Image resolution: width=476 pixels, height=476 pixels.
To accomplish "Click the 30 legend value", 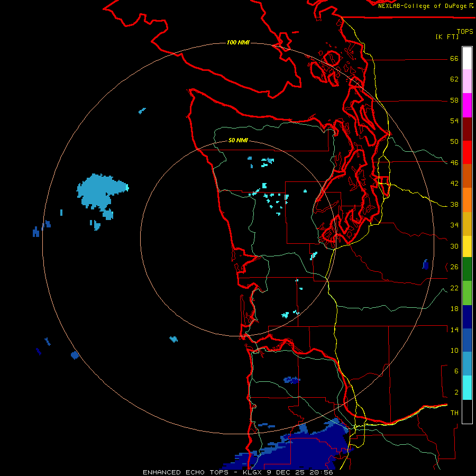I will [454, 246].
